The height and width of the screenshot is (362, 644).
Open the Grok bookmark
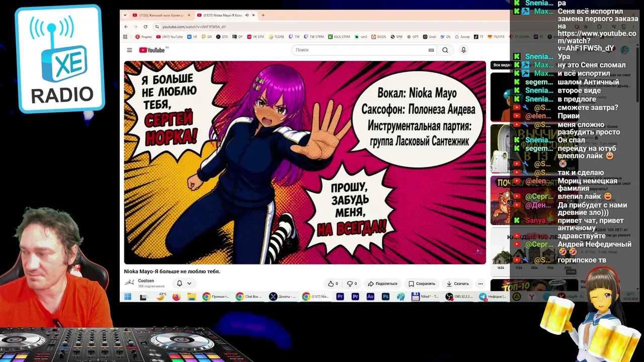click(429, 37)
